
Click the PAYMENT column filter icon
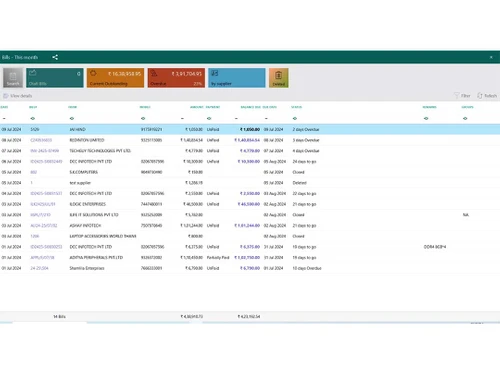209,118
